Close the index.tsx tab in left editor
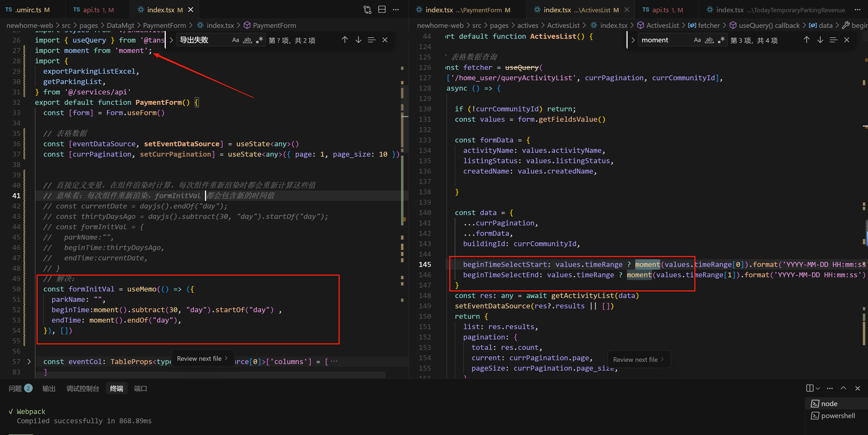 point(191,10)
